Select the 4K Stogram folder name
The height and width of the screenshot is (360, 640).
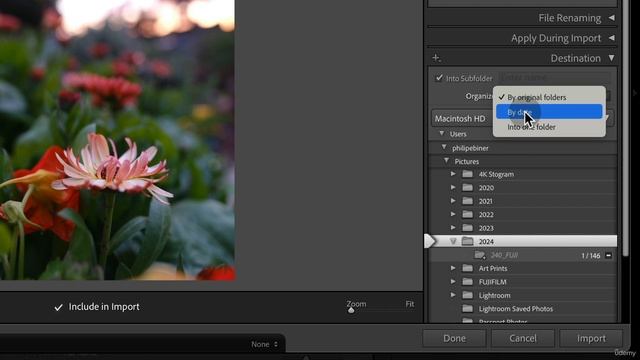[496, 174]
